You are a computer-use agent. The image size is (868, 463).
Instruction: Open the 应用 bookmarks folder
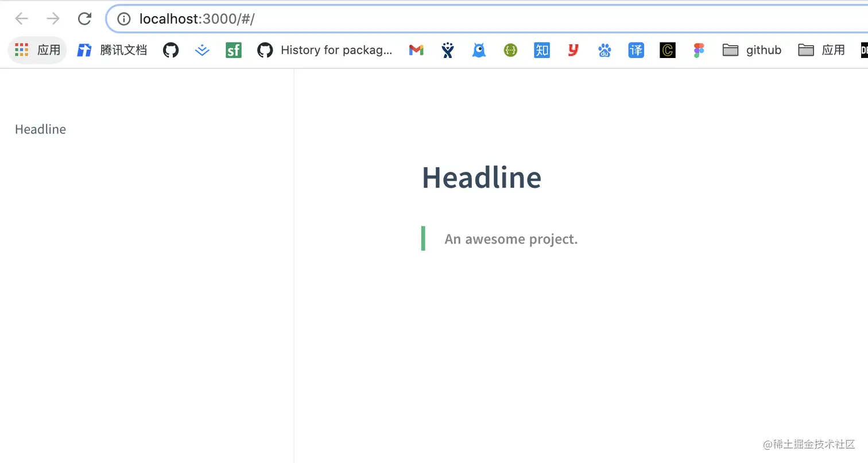[x=821, y=50]
